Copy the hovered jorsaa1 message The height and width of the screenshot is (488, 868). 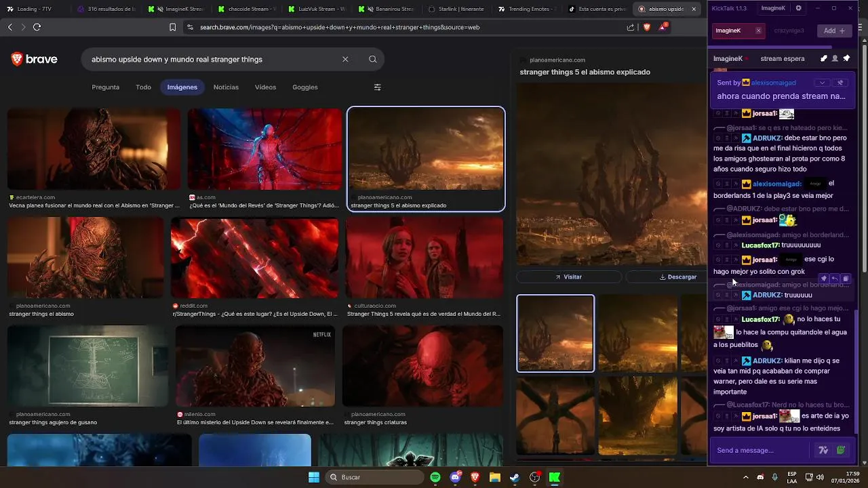point(846,279)
